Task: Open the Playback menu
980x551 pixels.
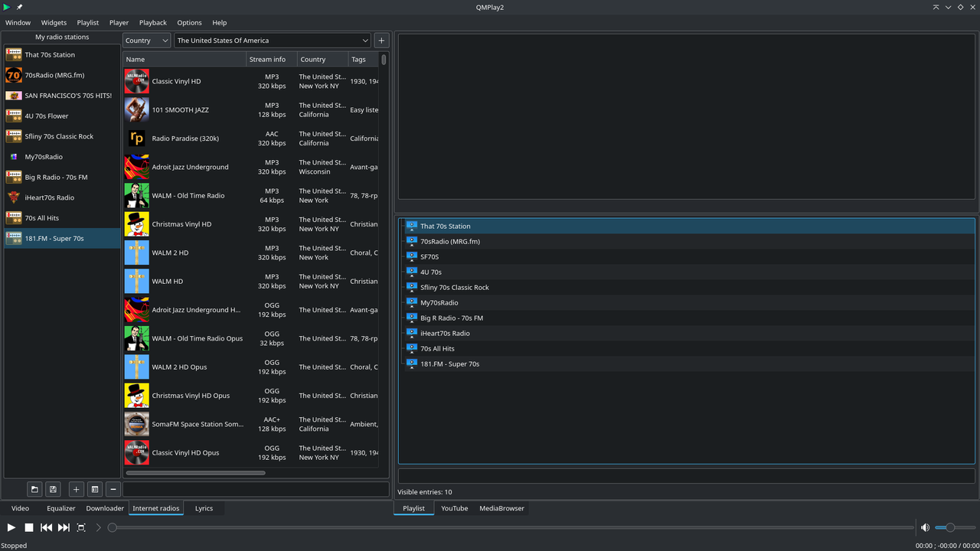Action: pyautogui.click(x=153, y=23)
